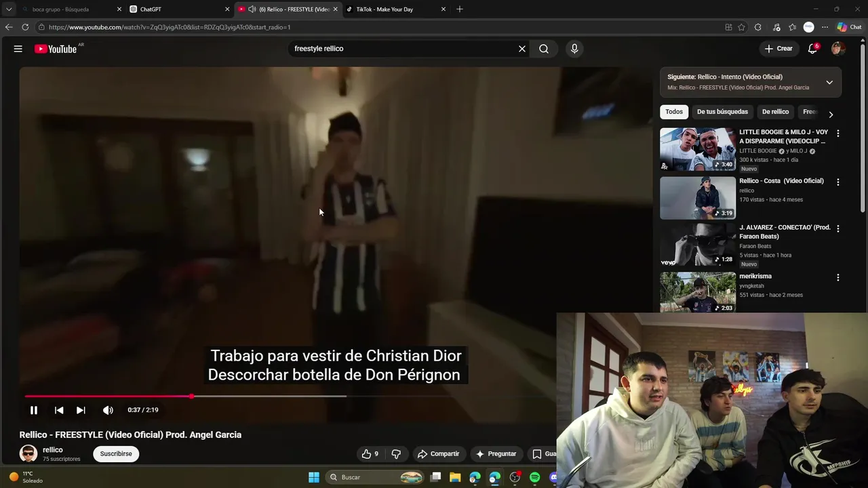Show more chips with the right arrow

pyautogui.click(x=831, y=115)
